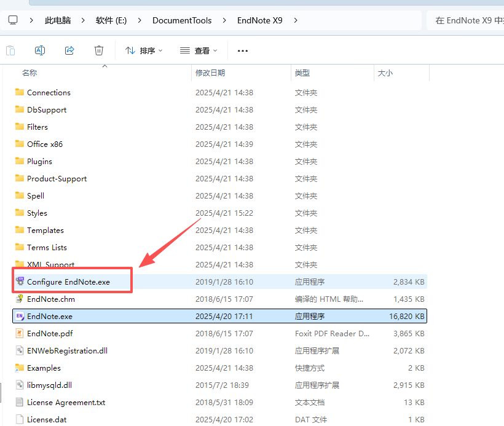Click the rename toolbar icon

pyautogui.click(x=40, y=50)
